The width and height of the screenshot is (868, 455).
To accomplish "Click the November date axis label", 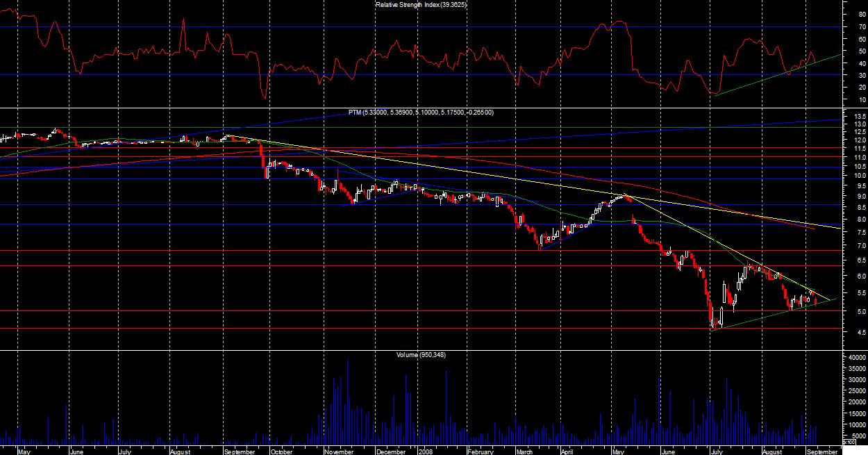I will click(338, 451).
